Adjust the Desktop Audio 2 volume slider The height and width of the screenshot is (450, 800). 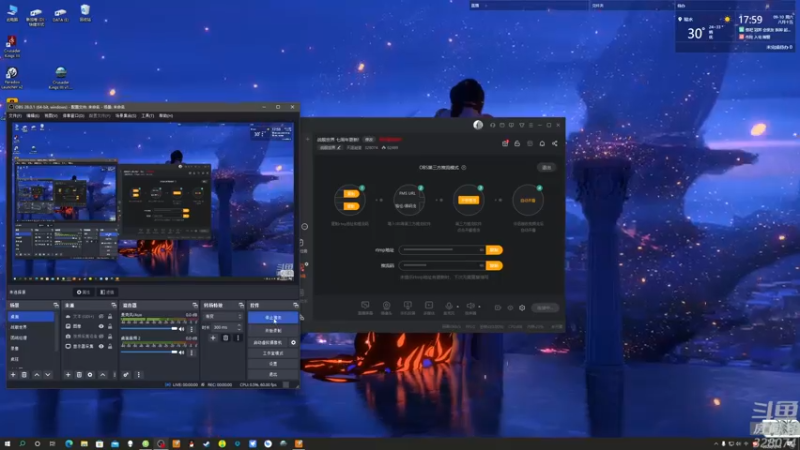[149, 352]
